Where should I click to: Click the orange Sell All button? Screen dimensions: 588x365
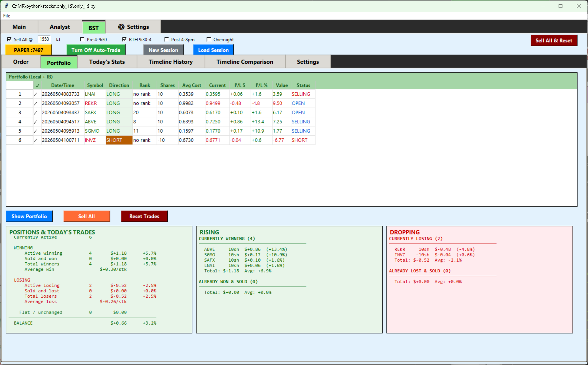coord(87,216)
